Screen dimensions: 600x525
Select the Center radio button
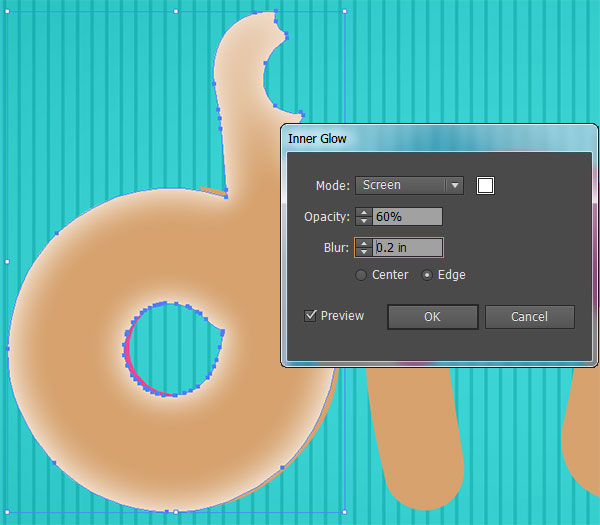point(361,275)
